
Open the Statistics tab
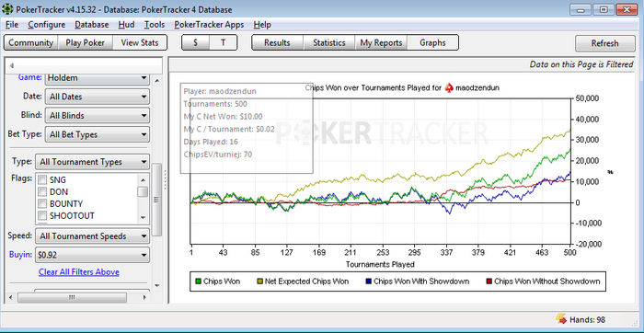[329, 42]
